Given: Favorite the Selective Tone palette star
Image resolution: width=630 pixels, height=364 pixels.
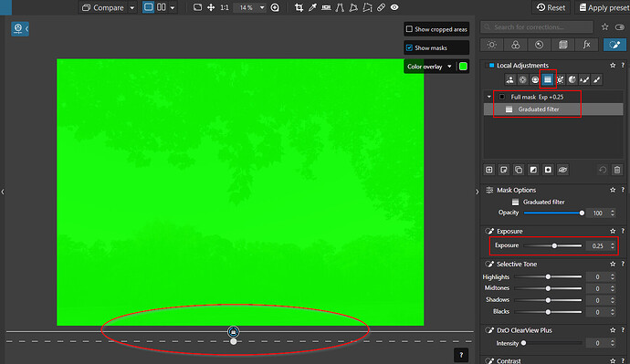Looking at the screenshot, I should point(613,264).
